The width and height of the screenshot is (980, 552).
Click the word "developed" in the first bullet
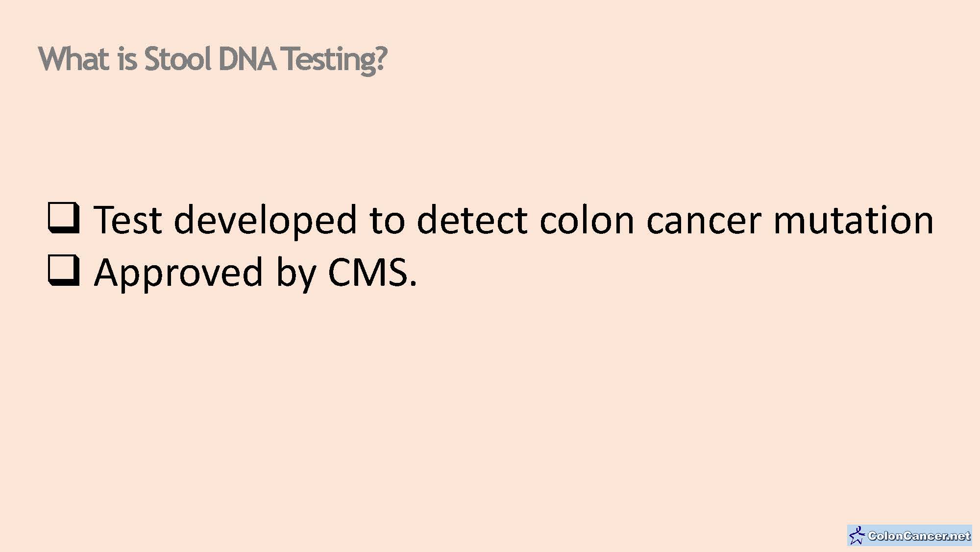coord(265,221)
